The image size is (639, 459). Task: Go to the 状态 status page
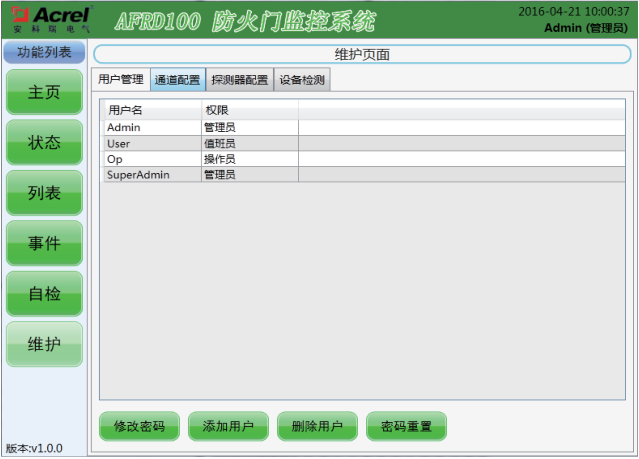[44, 143]
